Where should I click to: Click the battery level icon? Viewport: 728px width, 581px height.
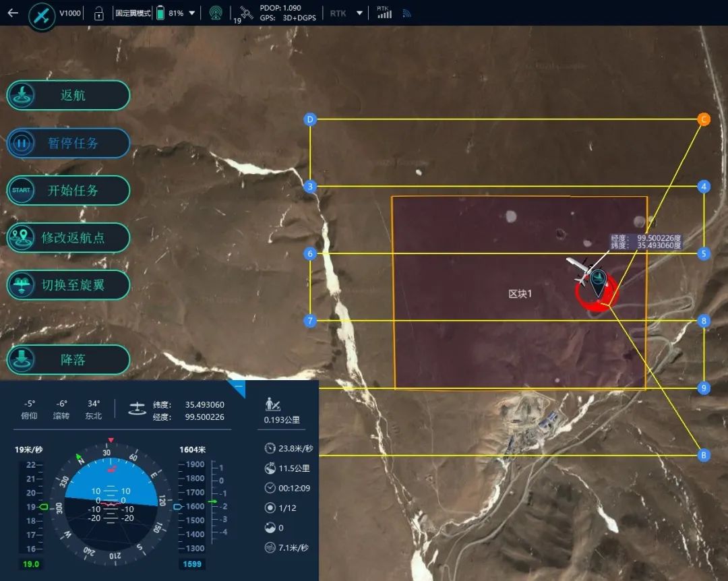[160, 13]
